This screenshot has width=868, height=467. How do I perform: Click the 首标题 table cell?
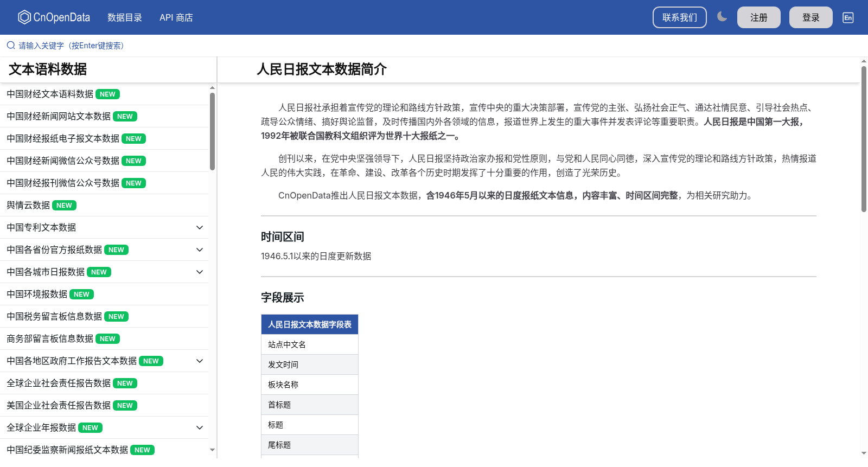coord(310,405)
